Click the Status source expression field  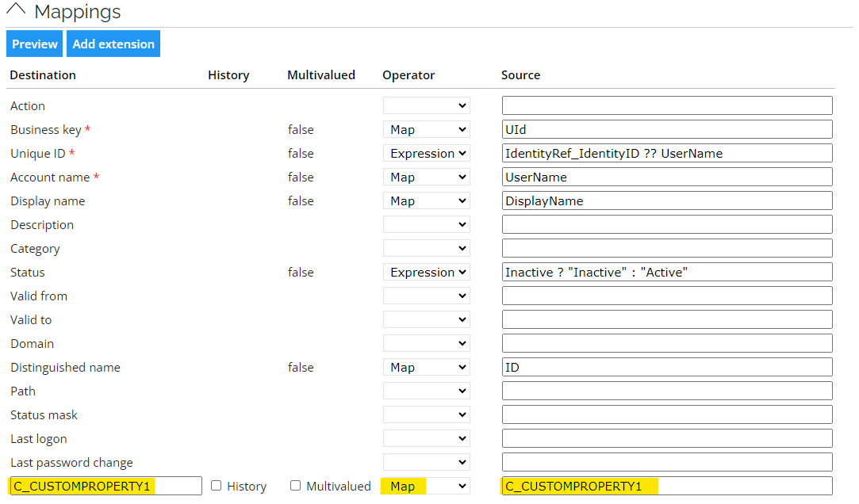click(667, 272)
